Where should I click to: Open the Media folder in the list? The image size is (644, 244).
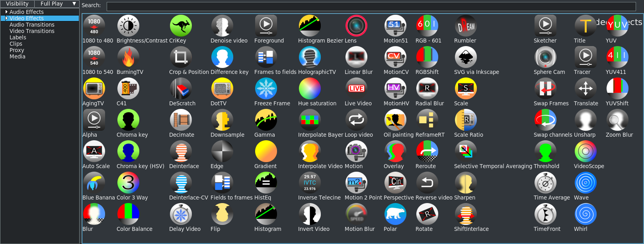point(18,56)
